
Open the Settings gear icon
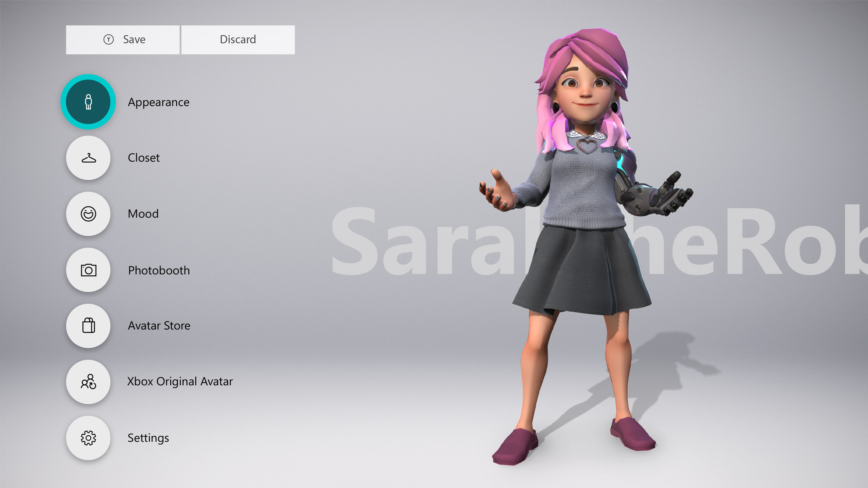tap(88, 438)
